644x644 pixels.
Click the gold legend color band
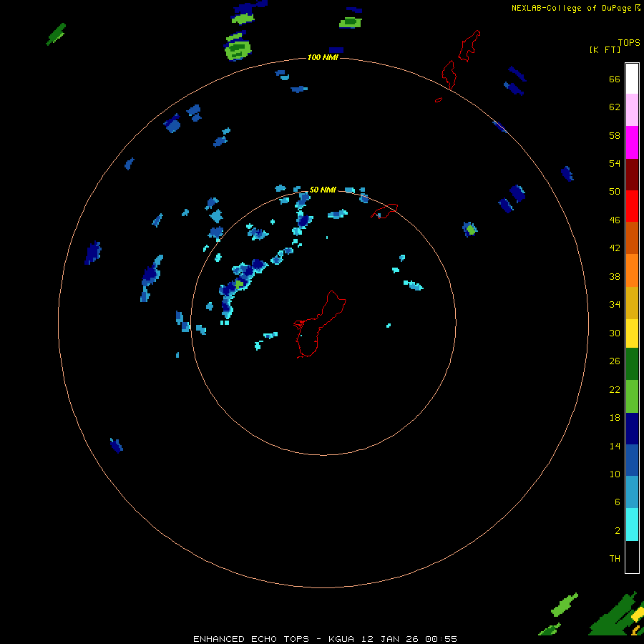[632, 303]
